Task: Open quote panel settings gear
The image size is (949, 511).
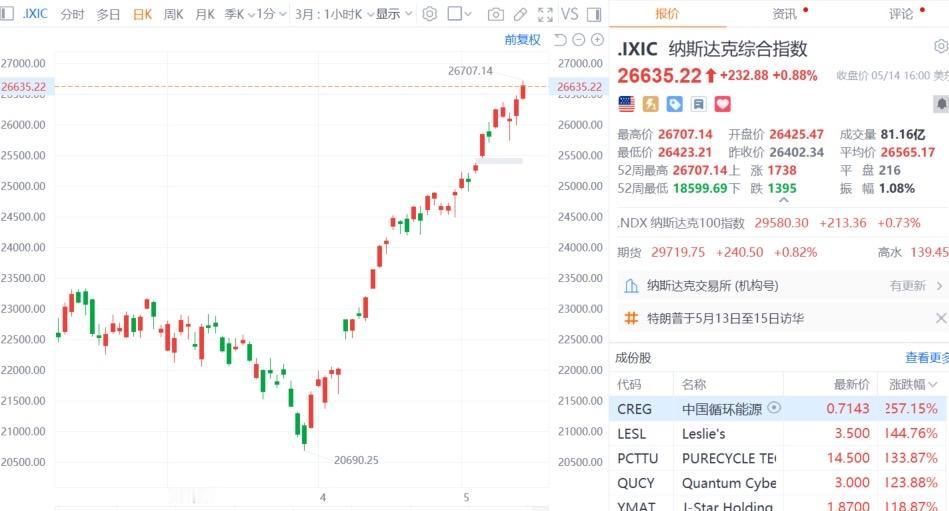Action: point(941,46)
